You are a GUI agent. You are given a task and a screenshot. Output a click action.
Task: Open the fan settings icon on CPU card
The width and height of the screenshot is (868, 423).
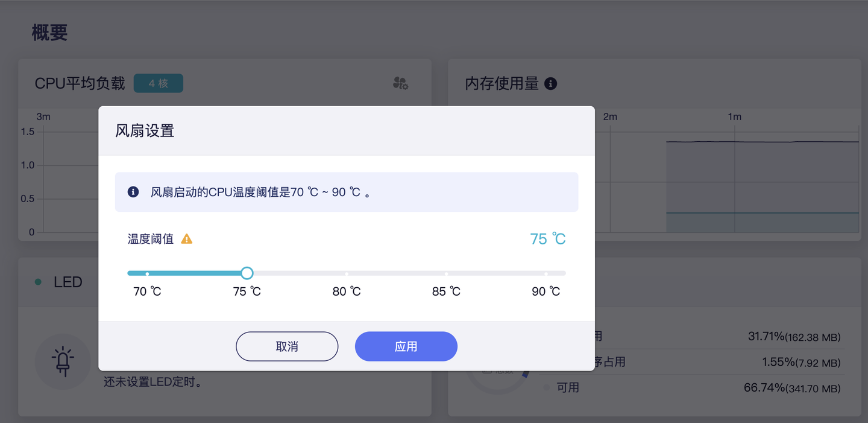tap(400, 83)
